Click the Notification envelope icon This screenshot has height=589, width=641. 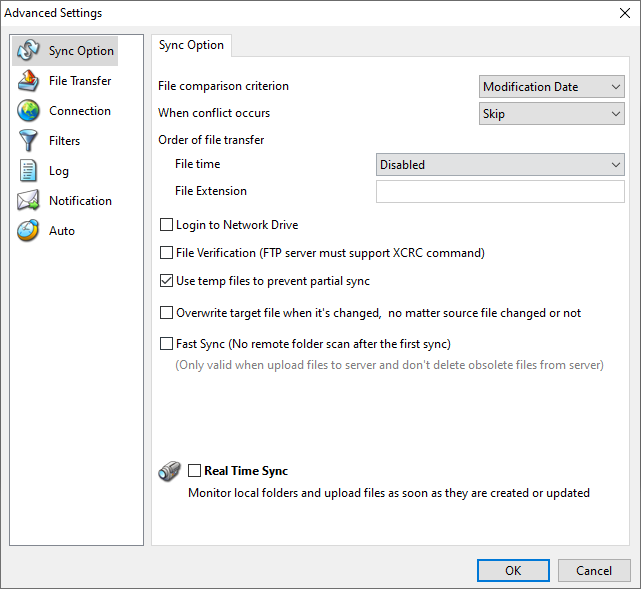point(29,201)
